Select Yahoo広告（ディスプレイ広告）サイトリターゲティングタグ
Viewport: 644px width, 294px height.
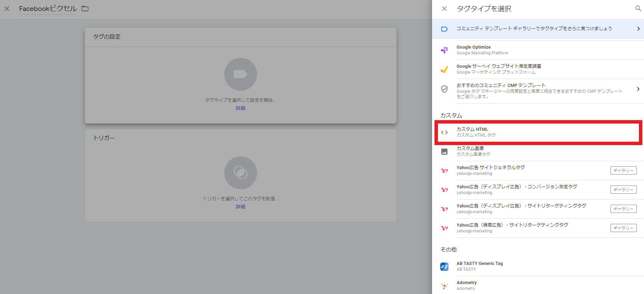(x=538, y=209)
